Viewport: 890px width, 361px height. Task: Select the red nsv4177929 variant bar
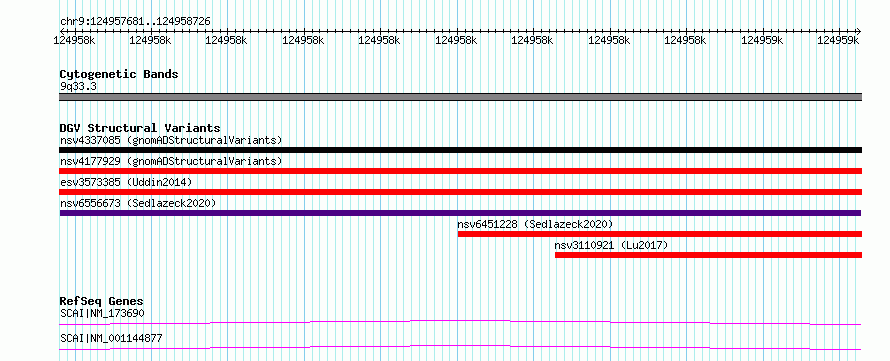(x=460, y=171)
